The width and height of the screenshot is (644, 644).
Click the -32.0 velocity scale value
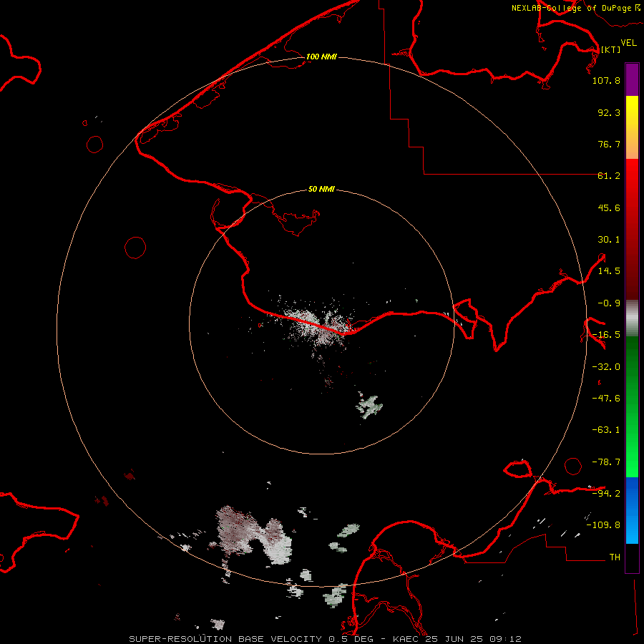606,367
